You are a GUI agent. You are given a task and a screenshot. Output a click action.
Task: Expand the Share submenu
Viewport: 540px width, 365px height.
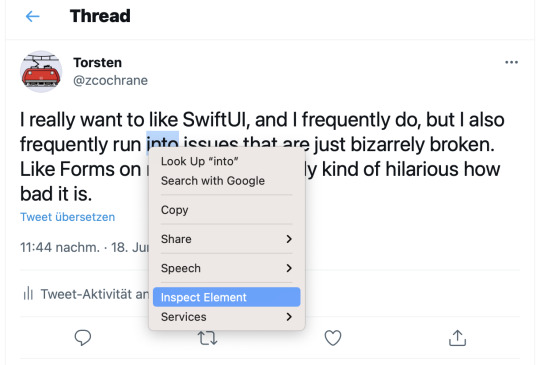[x=227, y=239]
